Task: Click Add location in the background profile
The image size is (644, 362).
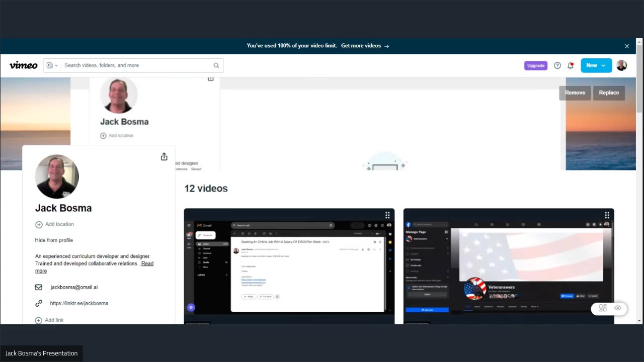Action: (117, 136)
